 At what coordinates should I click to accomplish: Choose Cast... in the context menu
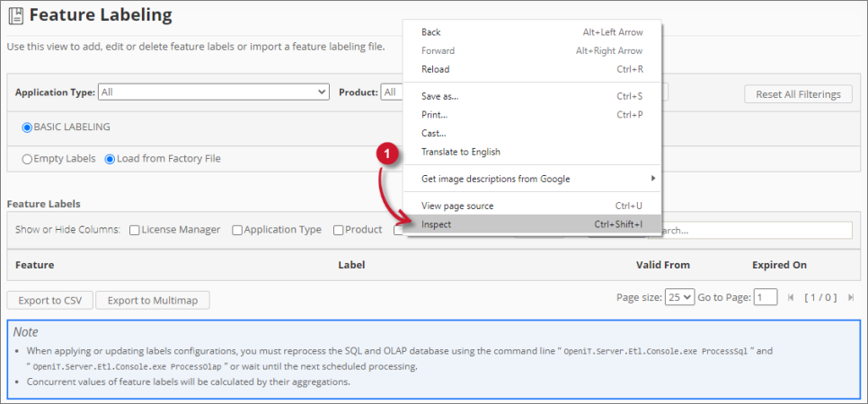click(532, 134)
